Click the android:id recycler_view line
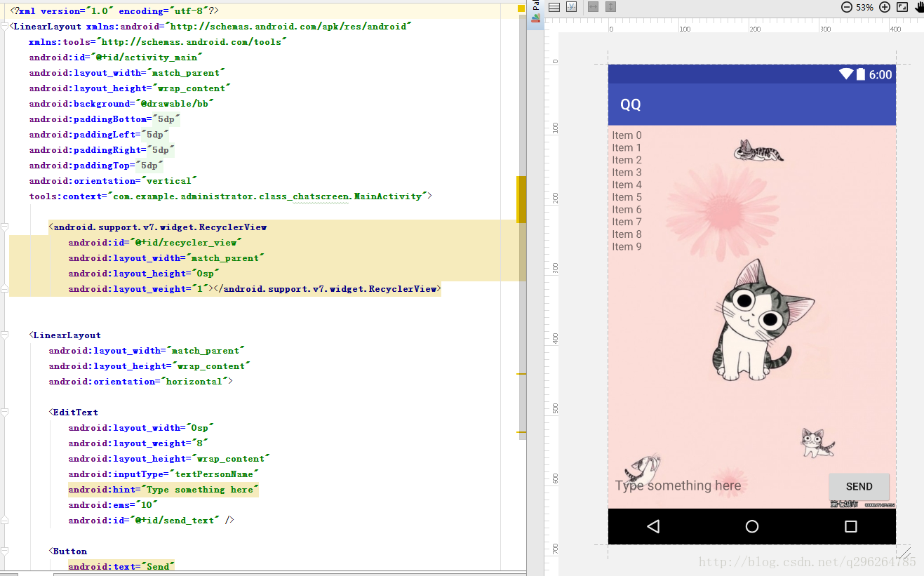Viewport: 924px width, 576px height. click(155, 243)
